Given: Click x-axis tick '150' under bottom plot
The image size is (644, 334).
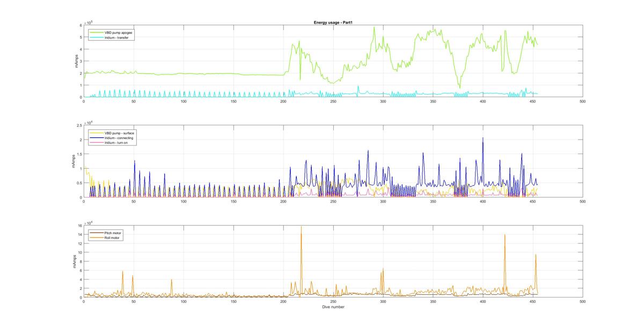Looking at the screenshot, I should pos(233,302).
